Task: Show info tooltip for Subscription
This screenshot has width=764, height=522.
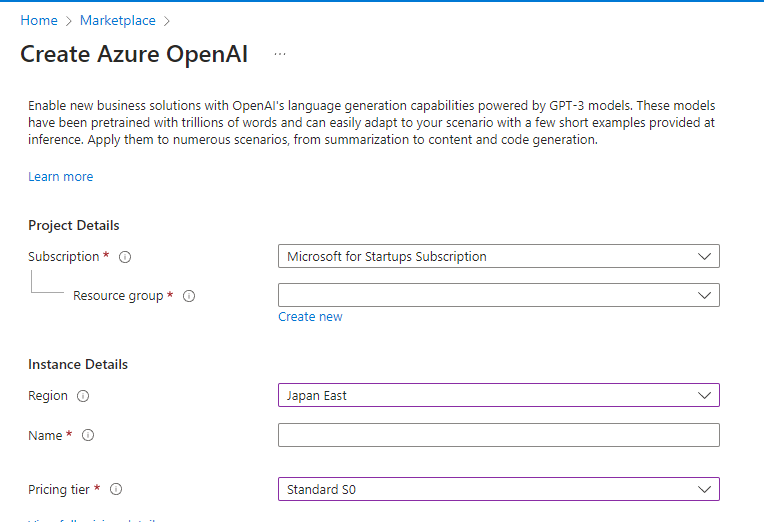Action: pyautogui.click(x=125, y=257)
